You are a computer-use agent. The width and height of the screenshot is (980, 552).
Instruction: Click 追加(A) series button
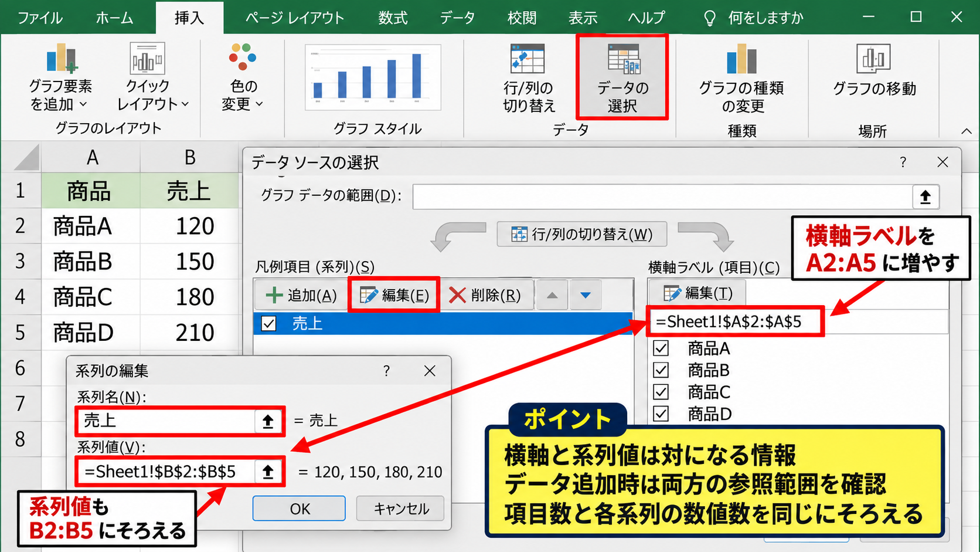(x=301, y=295)
